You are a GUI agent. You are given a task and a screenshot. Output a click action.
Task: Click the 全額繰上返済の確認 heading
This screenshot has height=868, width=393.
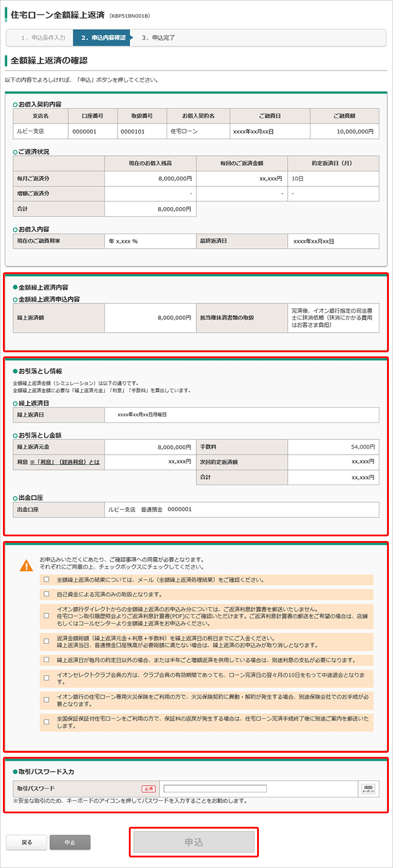pos(49,60)
